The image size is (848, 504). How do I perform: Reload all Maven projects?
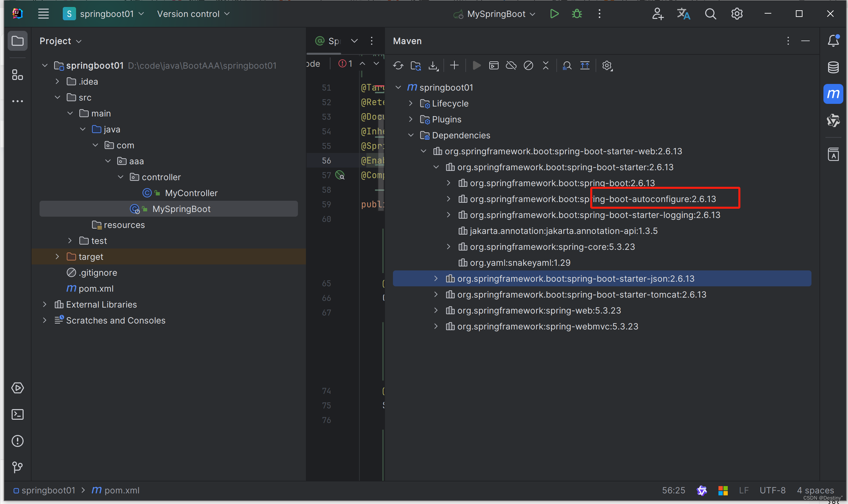point(398,65)
